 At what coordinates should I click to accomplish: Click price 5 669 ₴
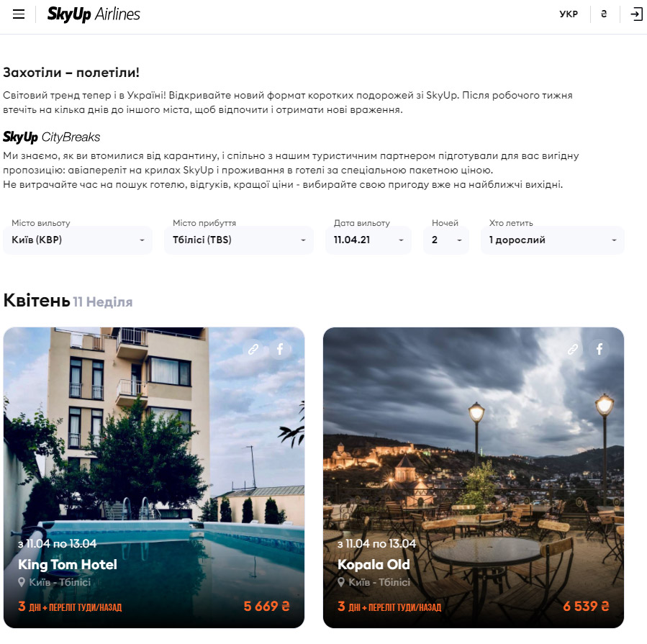(x=266, y=606)
